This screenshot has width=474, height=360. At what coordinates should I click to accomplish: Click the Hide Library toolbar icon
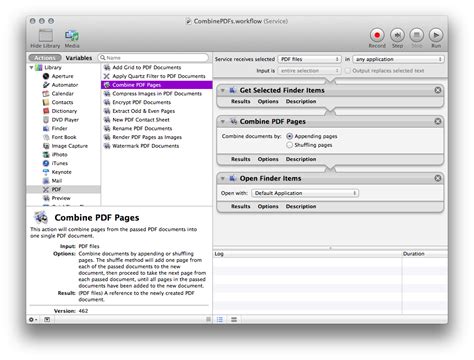(x=46, y=35)
